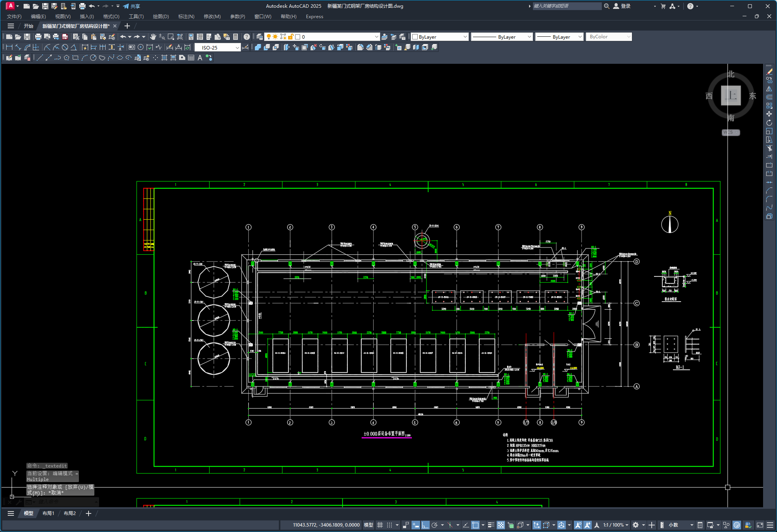Toggle Clean Screen in status bar
Screen dimensions: 777x532
[760, 525]
